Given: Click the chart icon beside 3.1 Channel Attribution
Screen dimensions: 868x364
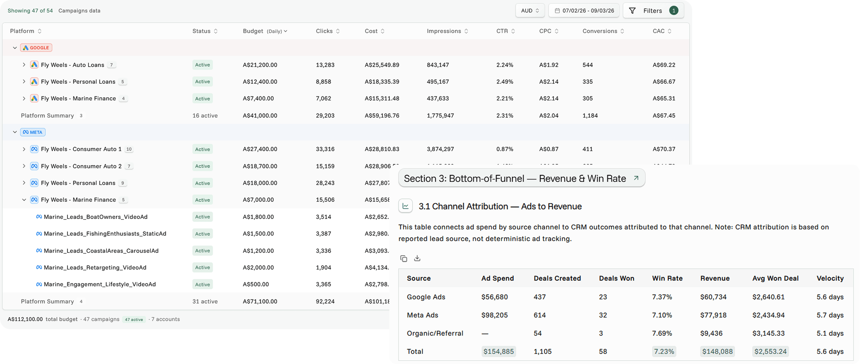Looking at the screenshot, I should tap(406, 206).
